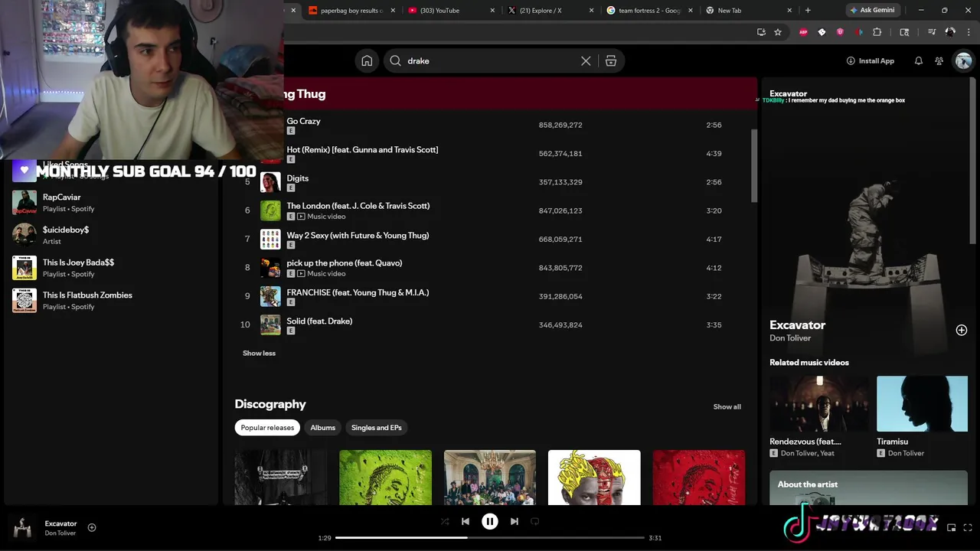
Task: Click the Install App button
Action: [871, 60]
